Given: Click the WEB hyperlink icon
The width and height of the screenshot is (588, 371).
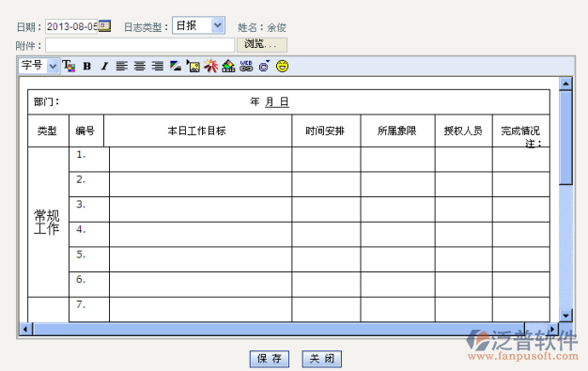Looking at the screenshot, I should pos(246,67).
